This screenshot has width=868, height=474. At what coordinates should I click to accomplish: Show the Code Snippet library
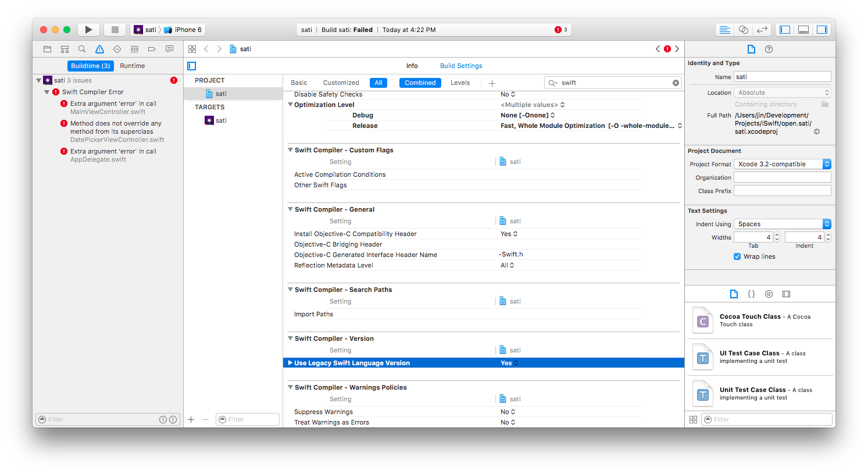click(751, 294)
